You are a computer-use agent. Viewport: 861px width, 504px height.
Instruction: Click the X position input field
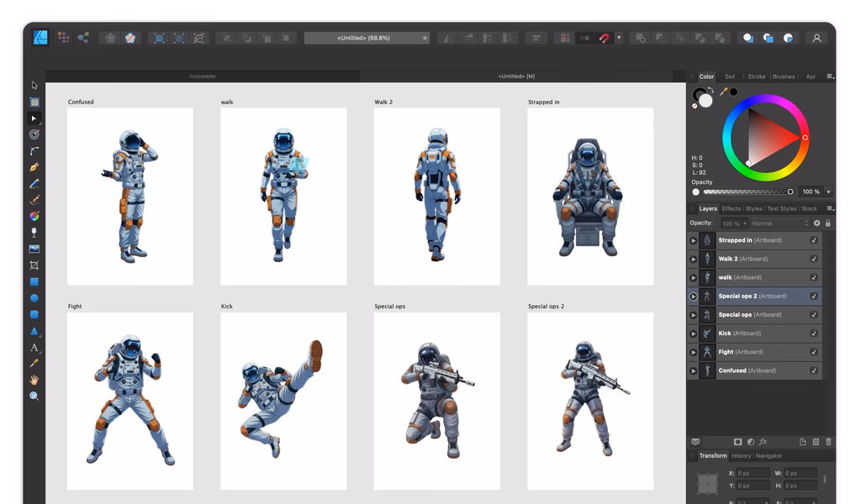753,473
